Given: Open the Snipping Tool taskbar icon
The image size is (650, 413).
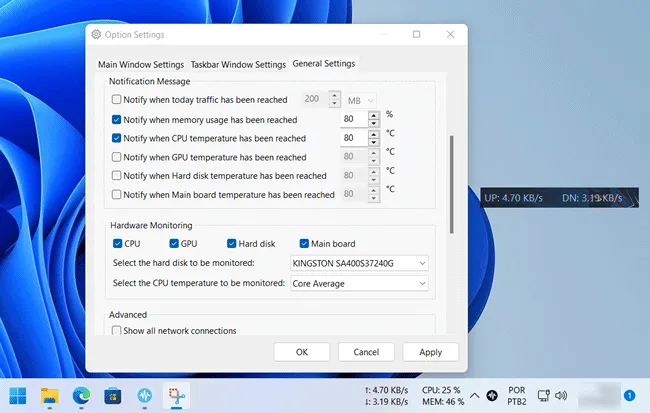Looking at the screenshot, I should coord(177,396).
